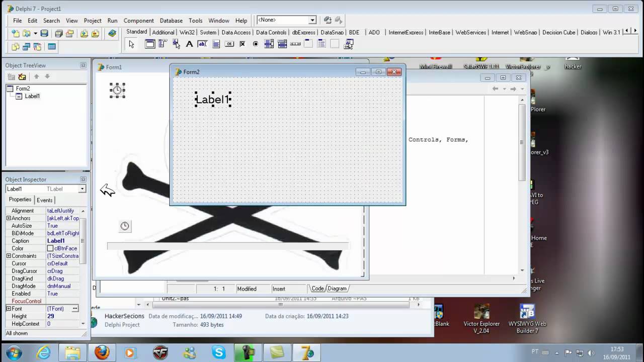Open the Component menu

[139, 21]
